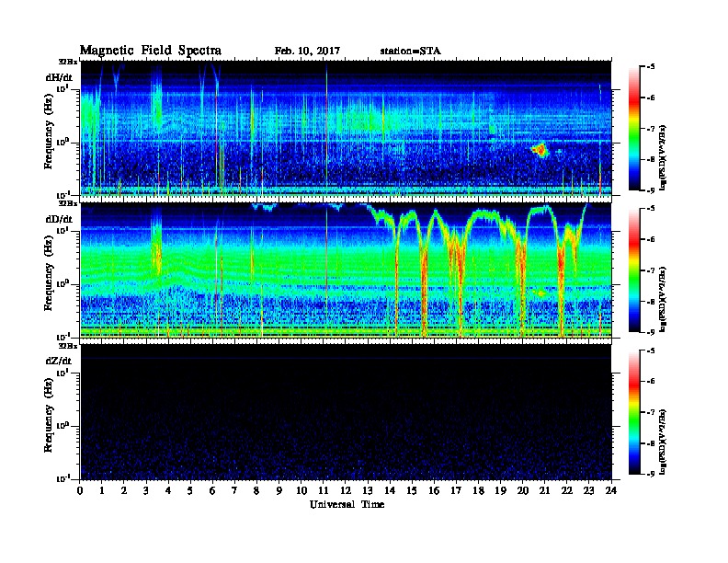Screen dimensions: 728x563
Task: Click the "-6" tick on the dZ/dt color bar
Action: click(x=650, y=382)
